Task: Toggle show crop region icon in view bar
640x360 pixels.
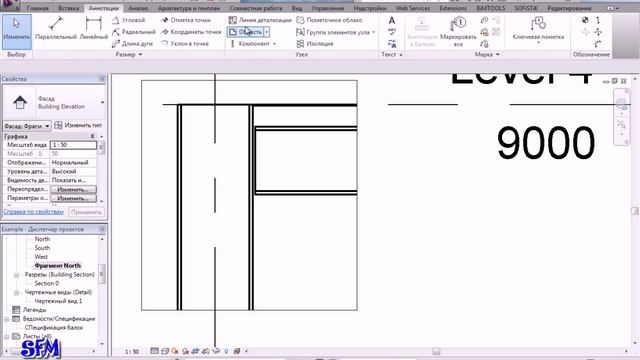Action: (206, 351)
